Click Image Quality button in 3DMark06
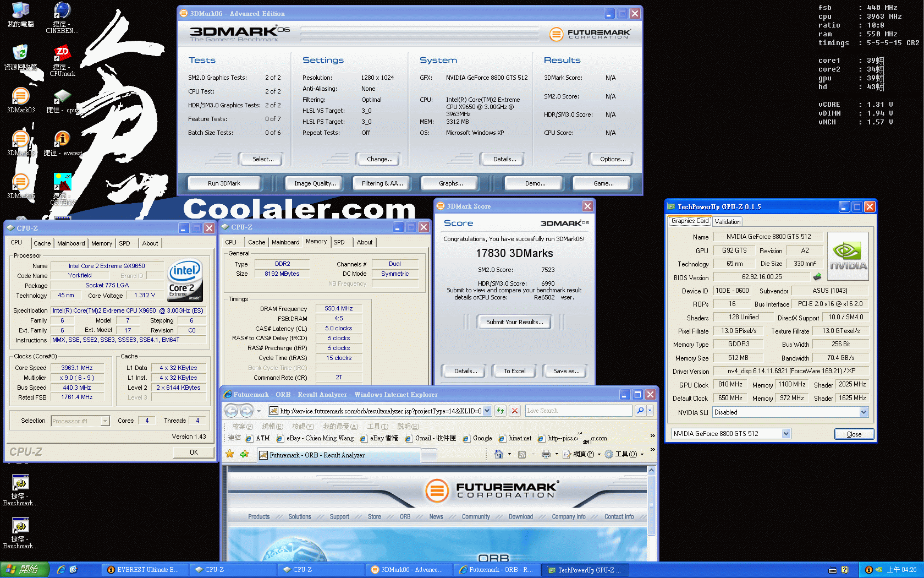Viewport: 924px width, 578px height. point(315,183)
